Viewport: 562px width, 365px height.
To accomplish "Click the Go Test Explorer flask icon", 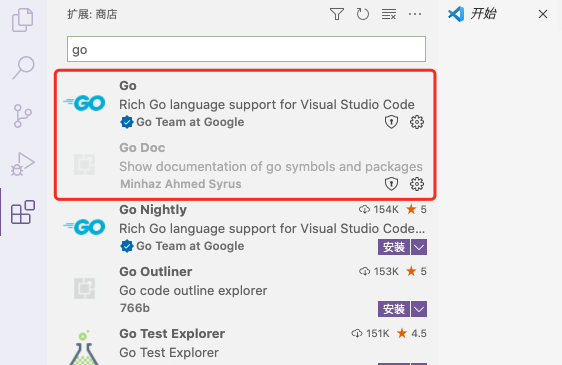I will pyautogui.click(x=84, y=348).
